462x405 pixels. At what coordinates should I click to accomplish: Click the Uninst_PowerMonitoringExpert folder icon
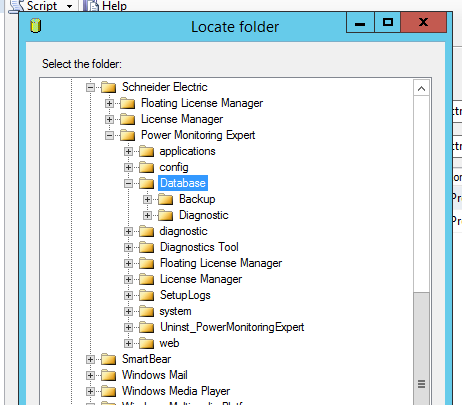[x=147, y=327]
